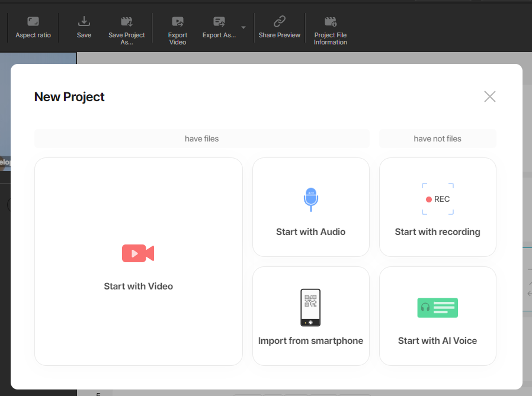Expand the dropdown arrow beside Export As
Screen dimensions: 532x396
243,27
